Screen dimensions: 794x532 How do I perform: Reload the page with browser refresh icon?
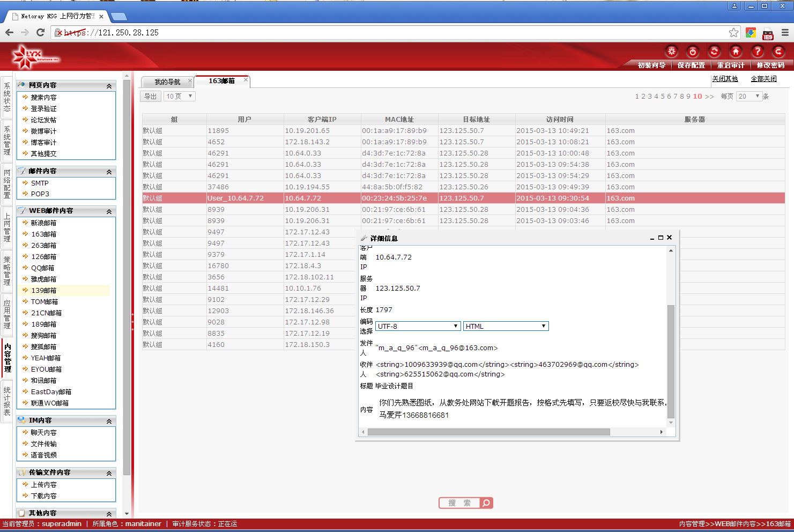click(40, 32)
